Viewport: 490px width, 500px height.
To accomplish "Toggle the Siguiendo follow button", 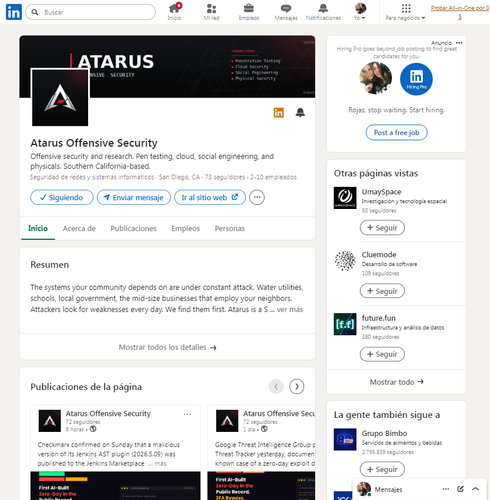I will tap(62, 197).
